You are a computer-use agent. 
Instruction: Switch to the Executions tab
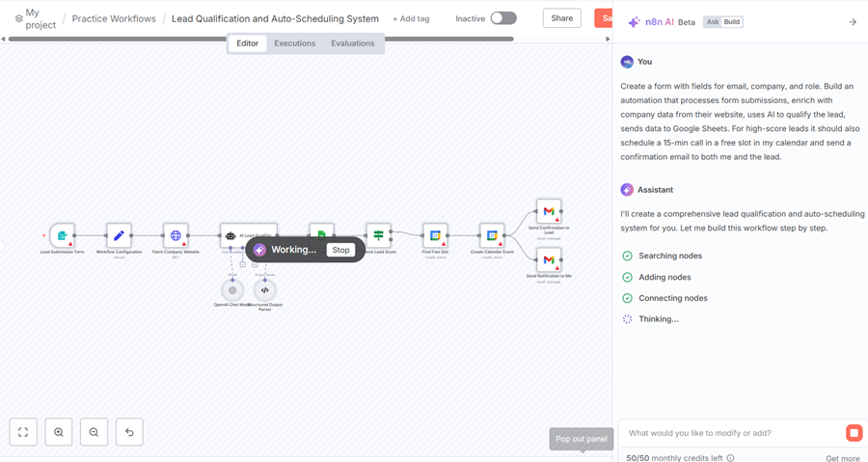pyautogui.click(x=294, y=43)
